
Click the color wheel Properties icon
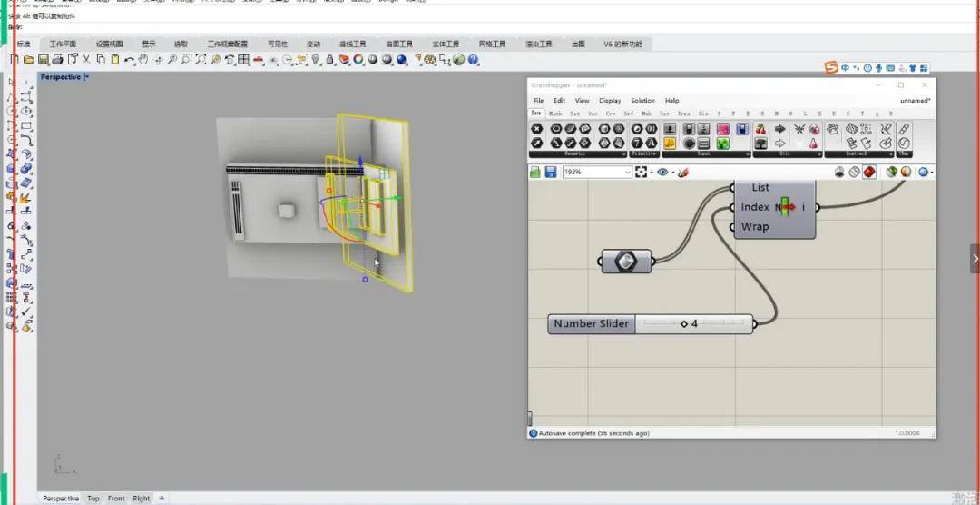[358, 59]
